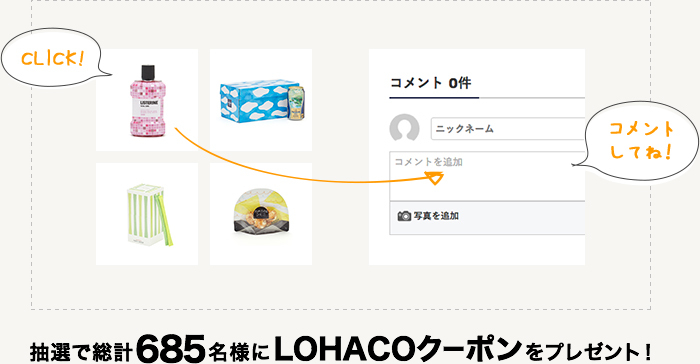Click the orange arrowhead pointing at the comment box
700x364 pixels.
coord(435,179)
